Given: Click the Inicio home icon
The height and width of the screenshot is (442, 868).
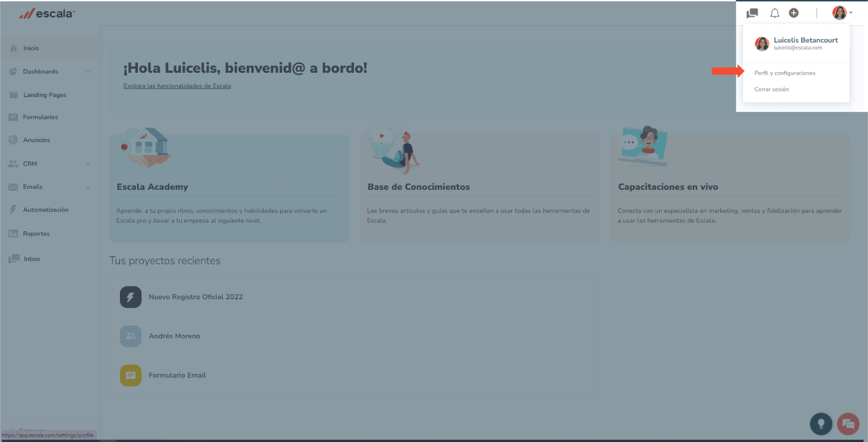Looking at the screenshot, I should [x=13, y=48].
